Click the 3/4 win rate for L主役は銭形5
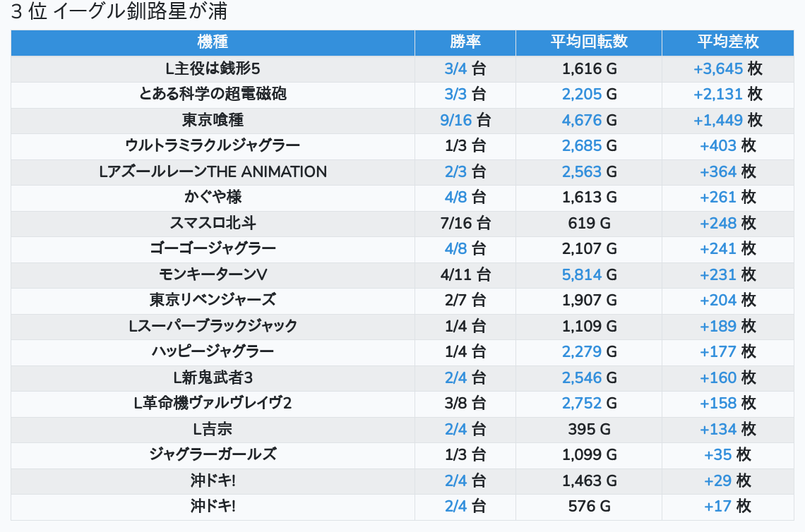 pos(456,68)
